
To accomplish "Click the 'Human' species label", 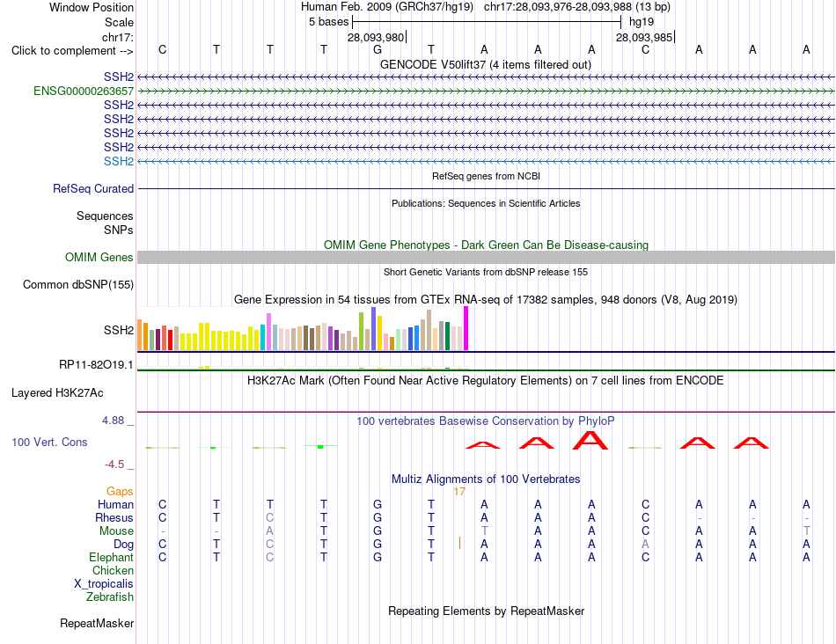I will click(115, 504).
